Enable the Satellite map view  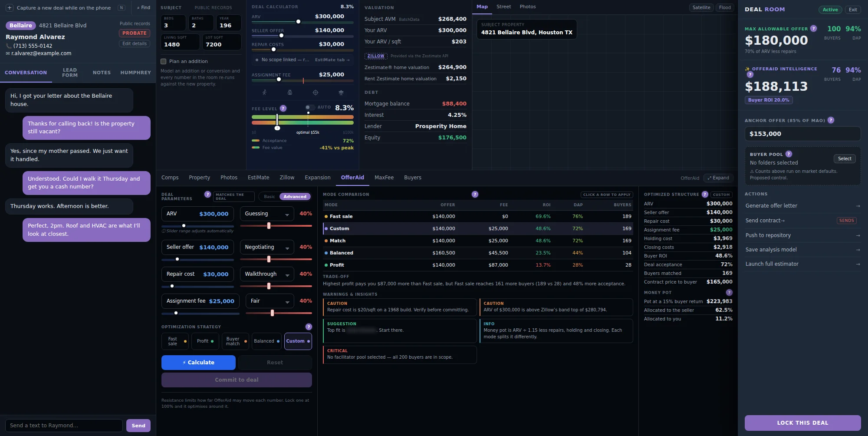[x=701, y=7]
